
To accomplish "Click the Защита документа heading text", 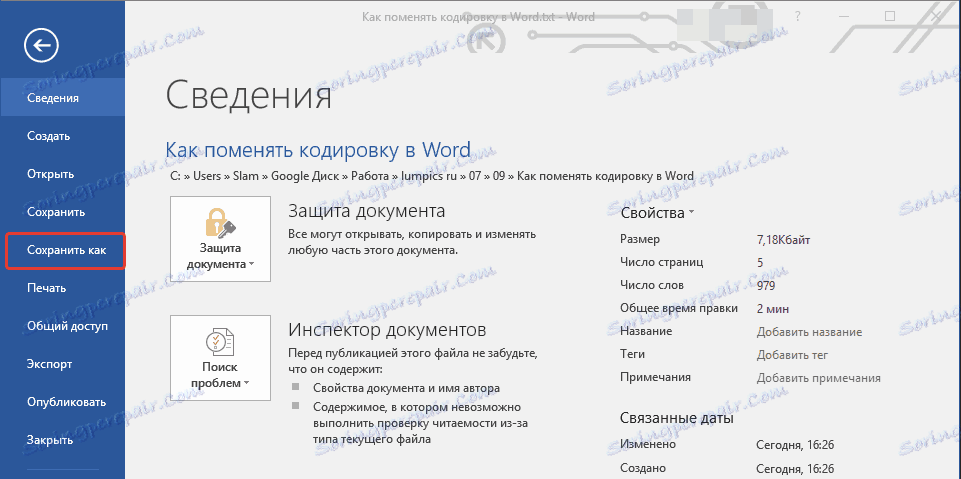I will 367,211.
